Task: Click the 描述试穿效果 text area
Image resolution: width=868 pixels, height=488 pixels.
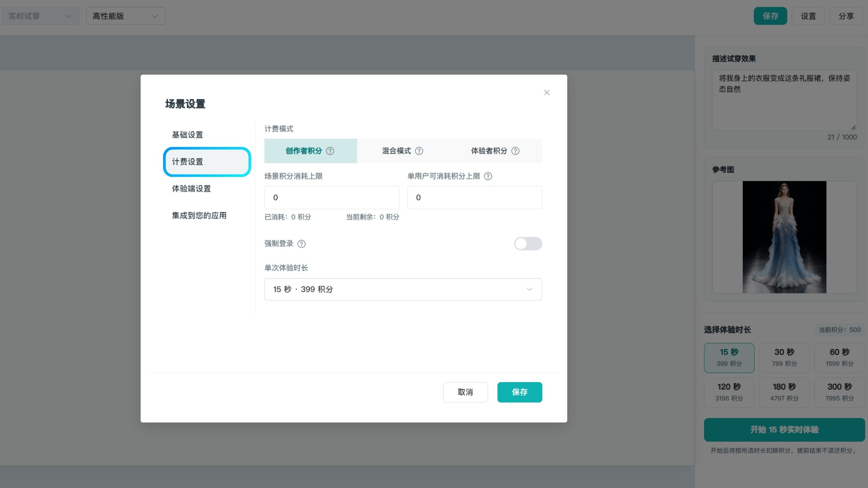Action: tap(784, 100)
